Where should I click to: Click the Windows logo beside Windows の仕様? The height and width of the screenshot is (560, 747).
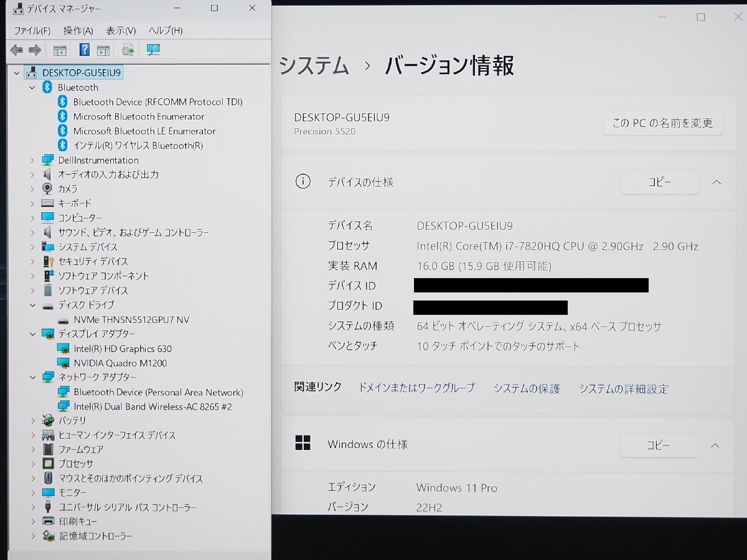point(303,443)
